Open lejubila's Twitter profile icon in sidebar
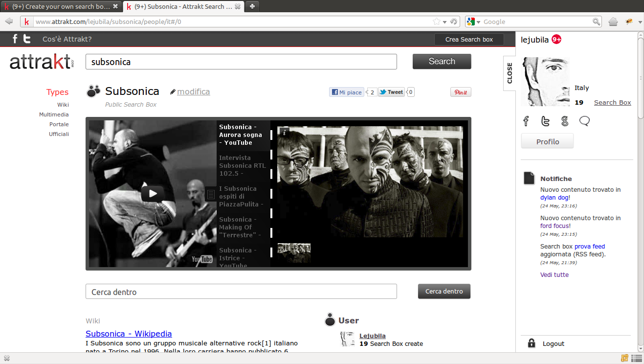The width and height of the screenshot is (644, 364). [545, 121]
